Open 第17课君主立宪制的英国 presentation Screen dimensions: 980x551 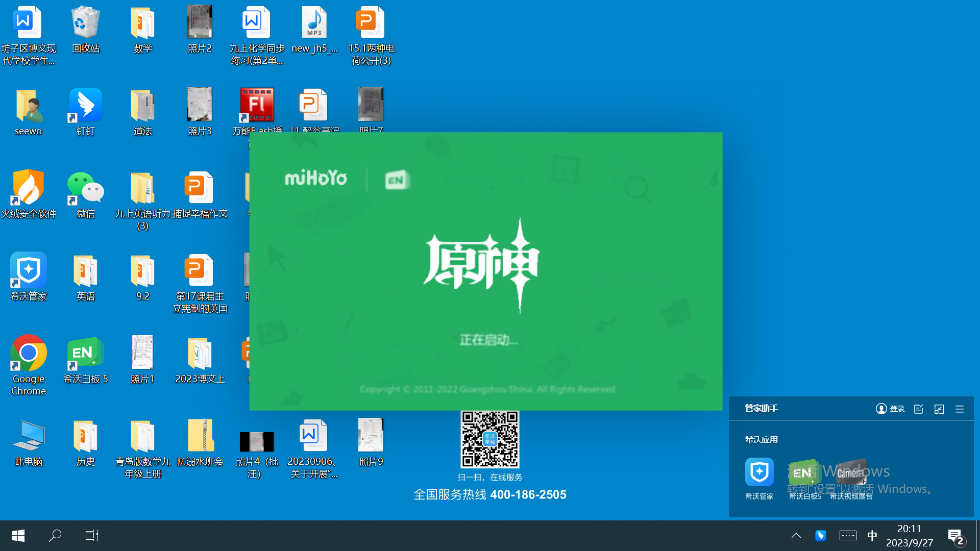[x=200, y=284]
